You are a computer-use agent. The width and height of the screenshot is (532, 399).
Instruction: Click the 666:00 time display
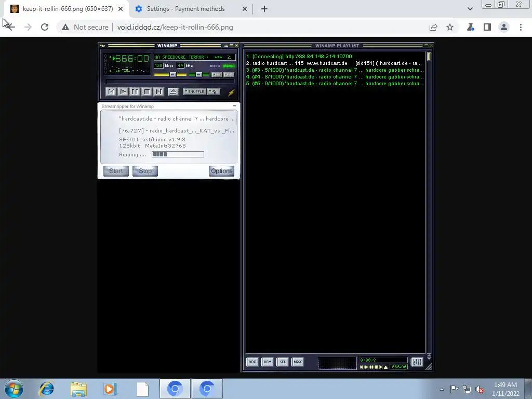[x=132, y=59]
